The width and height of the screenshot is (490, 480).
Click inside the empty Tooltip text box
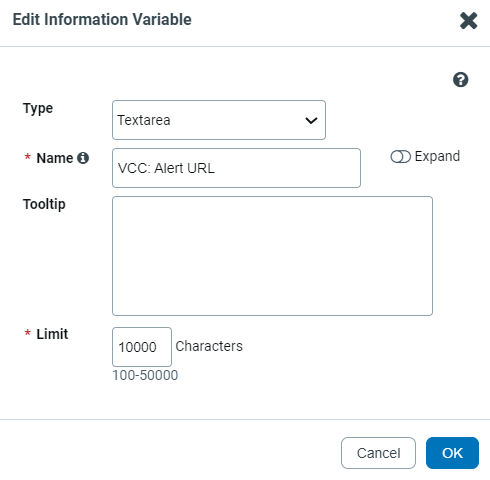272,256
